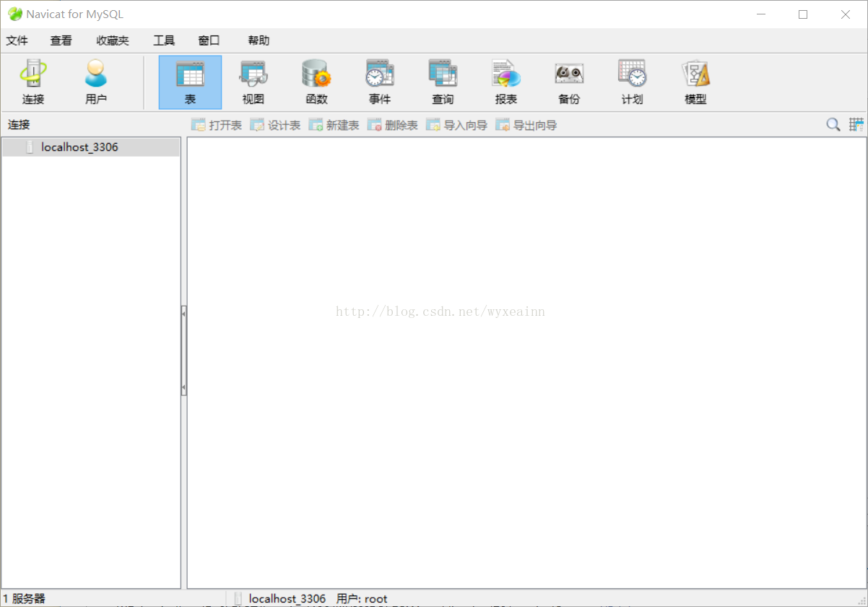Click the '1 服务器' status bar text
Screen dimensions: 868x607
click(x=24, y=598)
